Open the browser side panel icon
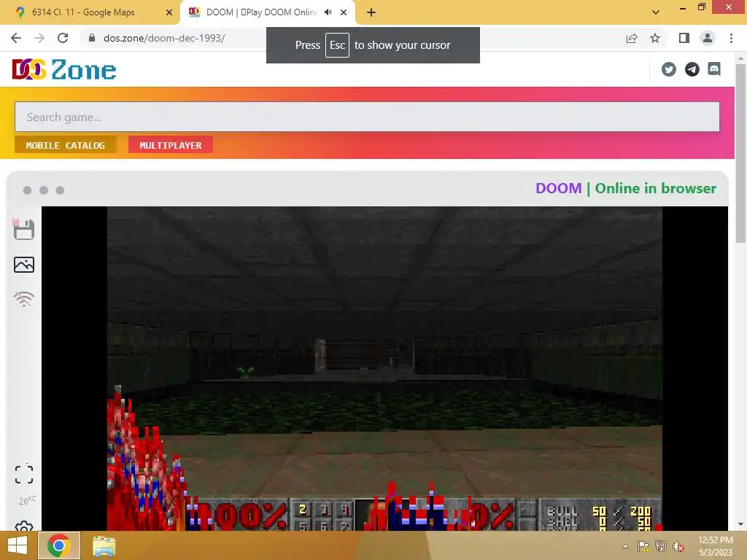Screen dimensions: 747x560 coord(684,38)
